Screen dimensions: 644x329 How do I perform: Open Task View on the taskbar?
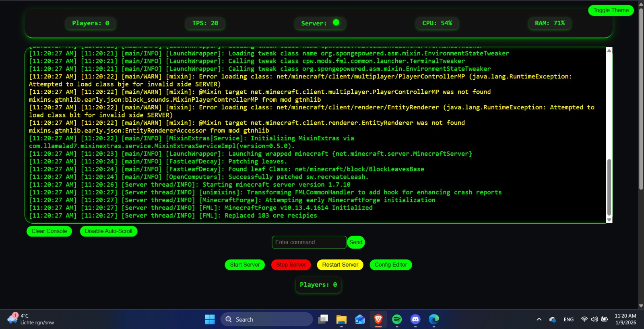323,319
